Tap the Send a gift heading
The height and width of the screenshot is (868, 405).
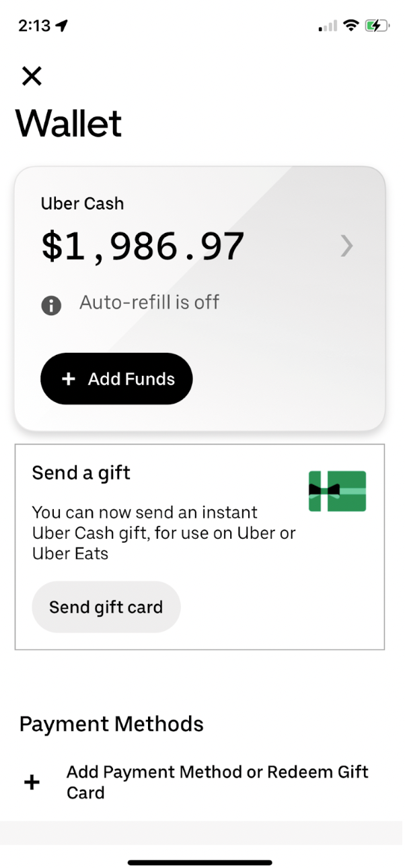[81, 473]
